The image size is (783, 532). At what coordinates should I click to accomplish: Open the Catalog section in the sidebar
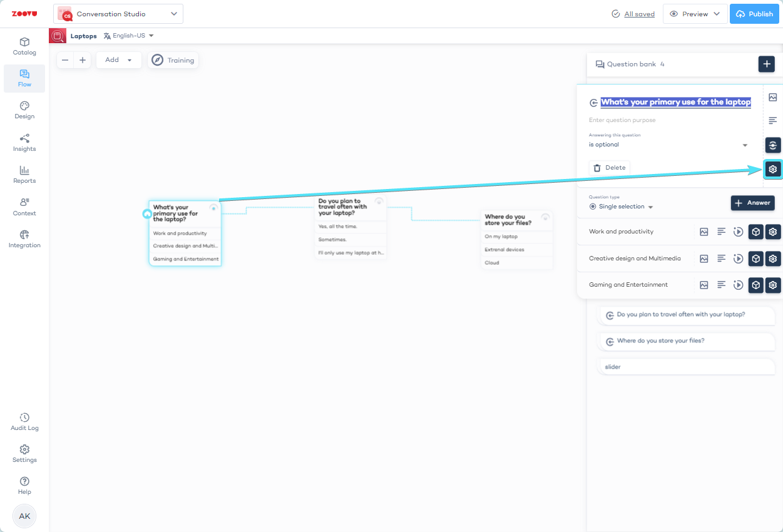pyautogui.click(x=24, y=46)
